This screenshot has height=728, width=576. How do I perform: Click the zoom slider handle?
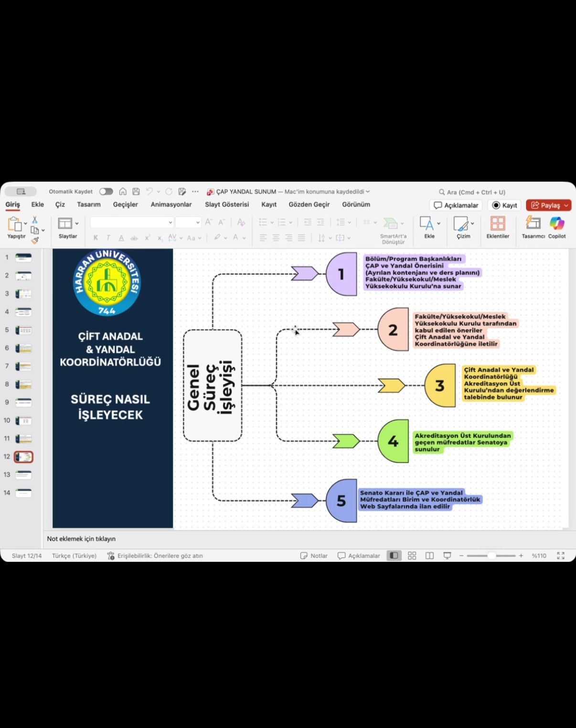pos(491,556)
